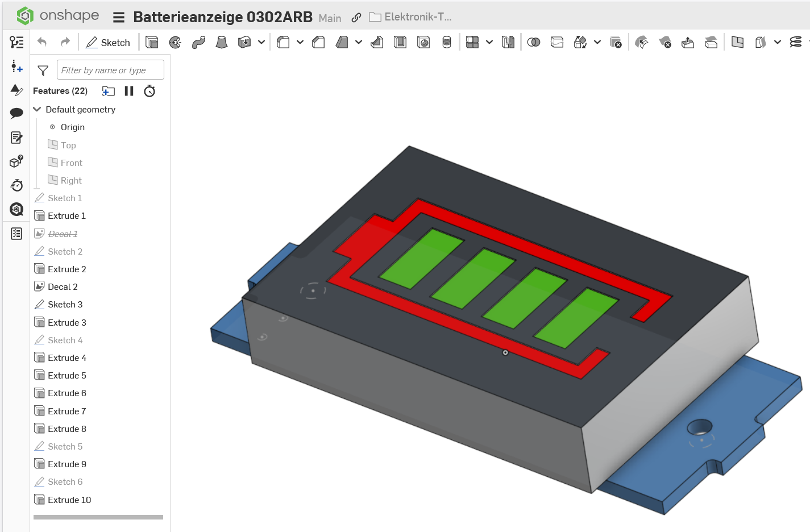Viewport: 810px width, 532px height.
Task: Click document title Batterieanzeige 0302ARB
Action: (223, 17)
